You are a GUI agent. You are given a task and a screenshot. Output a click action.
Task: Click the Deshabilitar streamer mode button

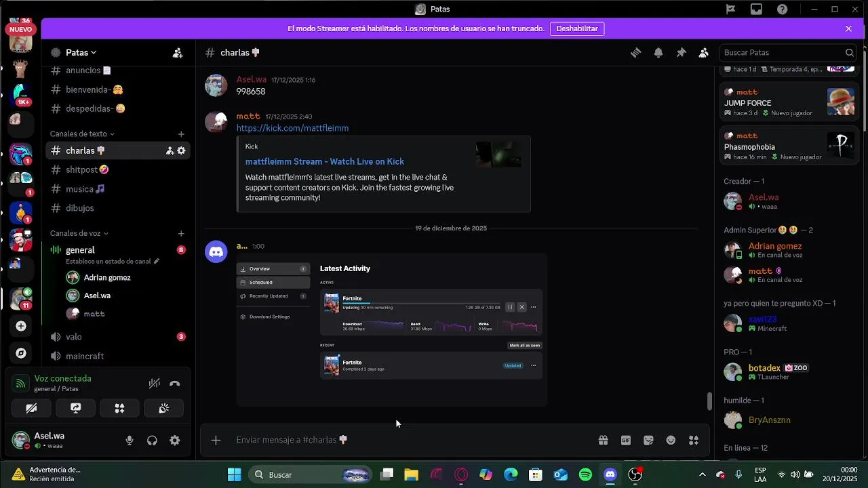pos(577,28)
